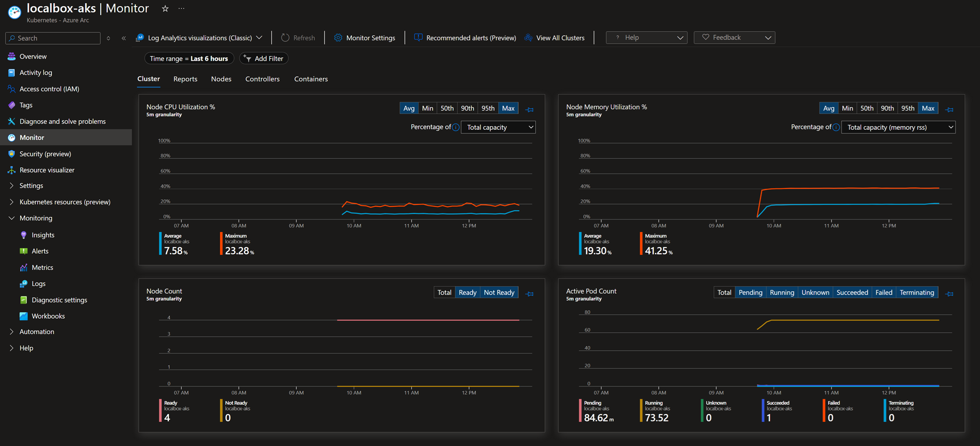Toggle Not Ready series in Node Count
This screenshot has height=446, width=980.
click(x=499, y=292)
